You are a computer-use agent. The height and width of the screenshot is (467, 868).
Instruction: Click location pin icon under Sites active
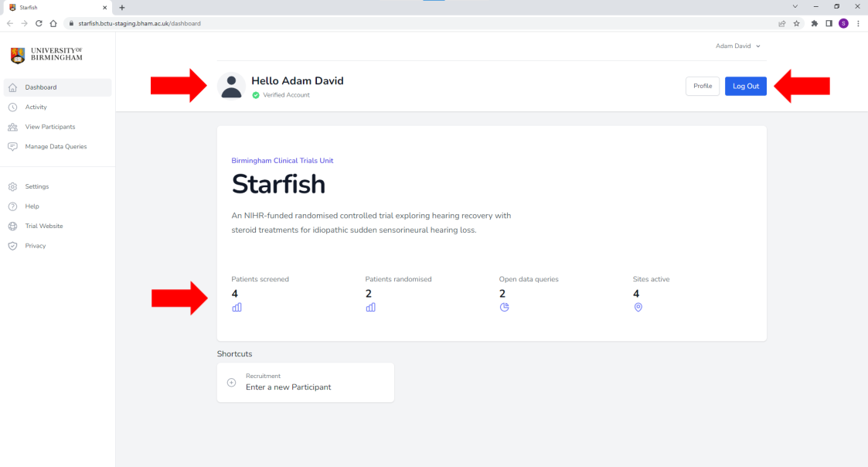pos(638,307)
